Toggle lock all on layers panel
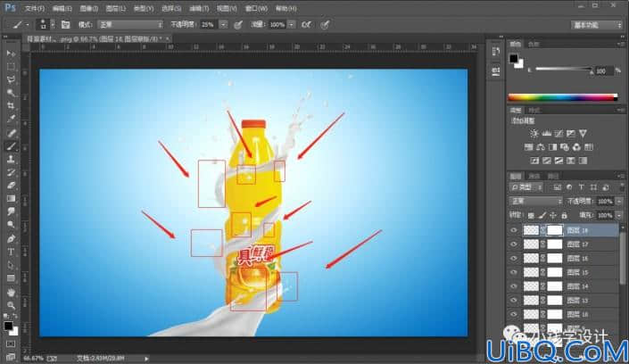The height and width of the screenshot is (364, 629). point(565,216)
